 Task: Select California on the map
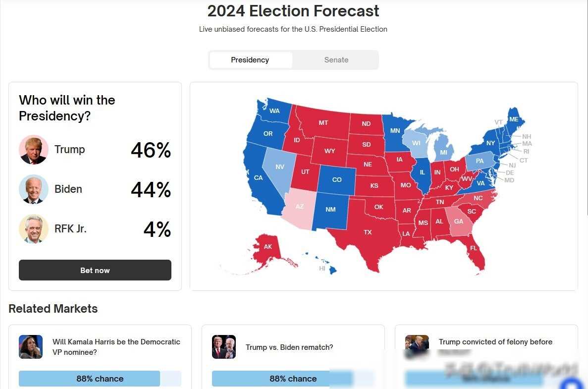pyautogui.click(x=258, y=177)
